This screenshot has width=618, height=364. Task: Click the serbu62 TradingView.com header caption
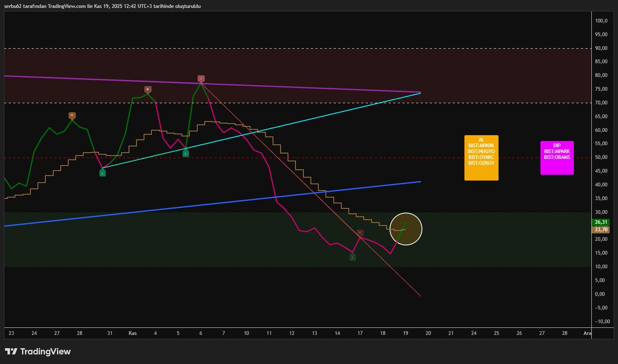[102, 6]
